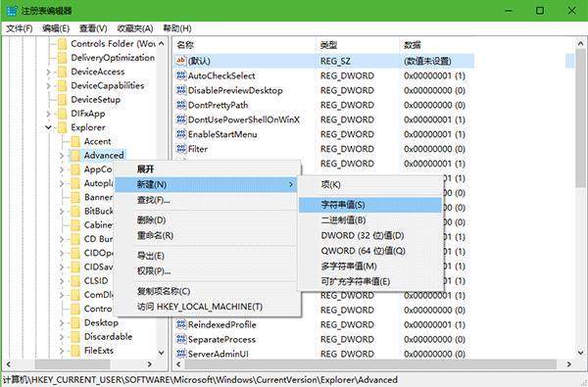The width and height of the screenshot is (588, 387).
Task: Collapse the Explorer tree node
Action: pos(48,127)
